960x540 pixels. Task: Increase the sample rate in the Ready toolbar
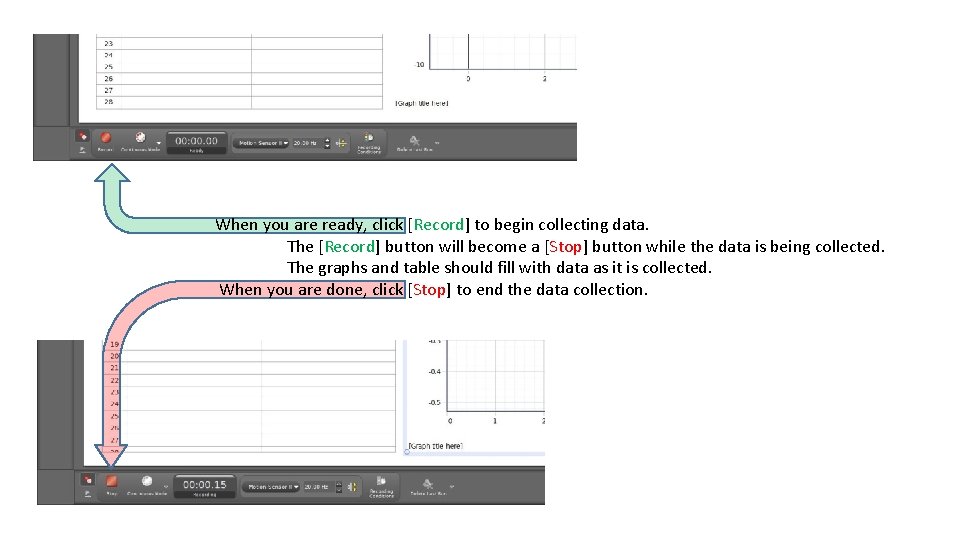pyautogui.click(x=327, y=140)
